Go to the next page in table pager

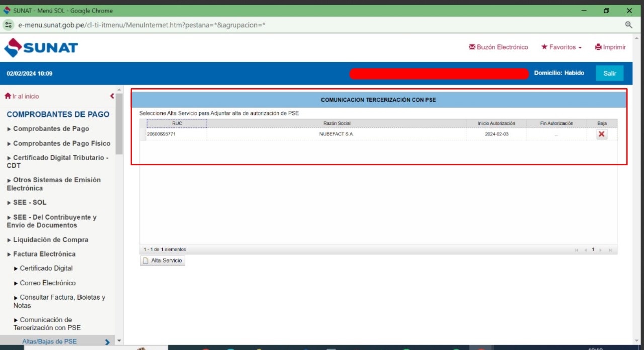pyautogui.click(x=601, y=250)
